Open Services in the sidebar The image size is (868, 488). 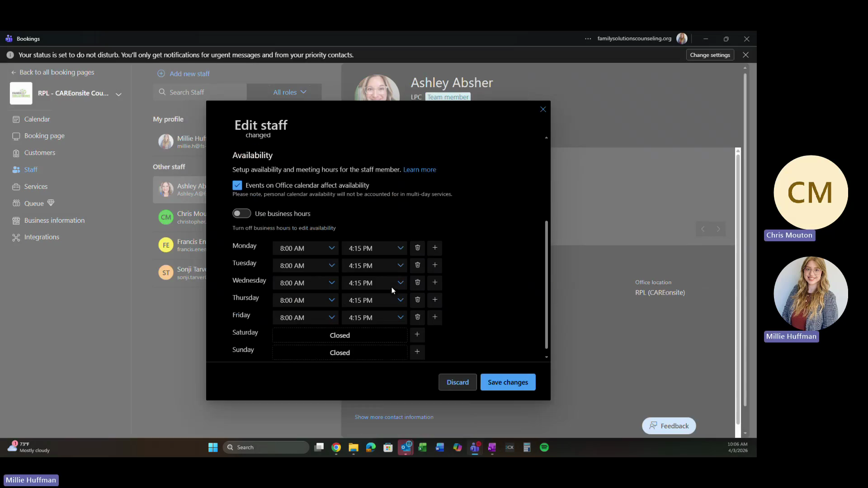(x=36, y=187)
